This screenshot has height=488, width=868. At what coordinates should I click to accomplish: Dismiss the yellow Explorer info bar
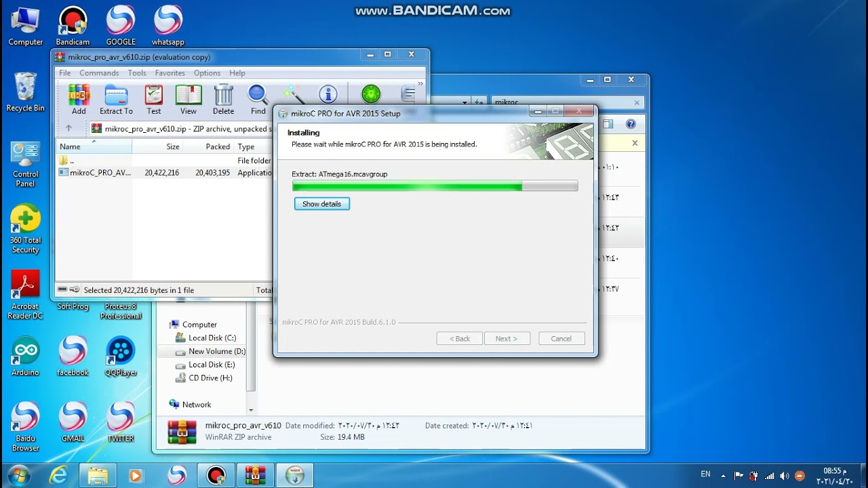[x=635, y=143]
